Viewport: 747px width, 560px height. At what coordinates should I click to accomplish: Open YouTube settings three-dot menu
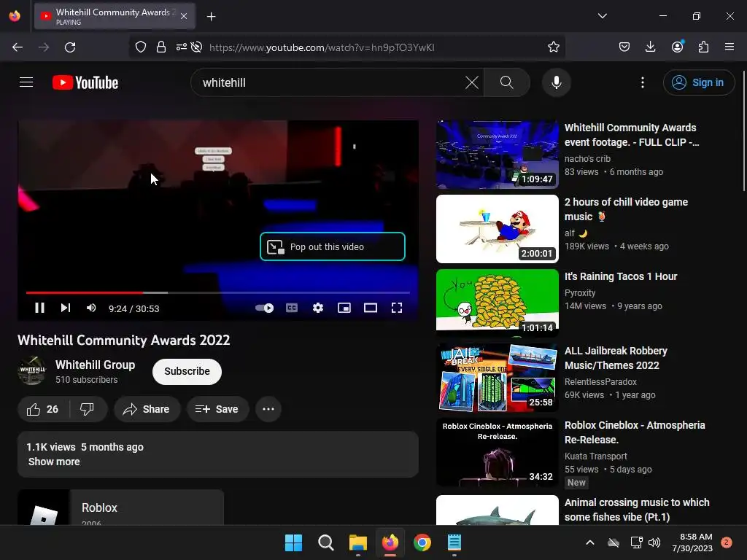click(642, 82)
